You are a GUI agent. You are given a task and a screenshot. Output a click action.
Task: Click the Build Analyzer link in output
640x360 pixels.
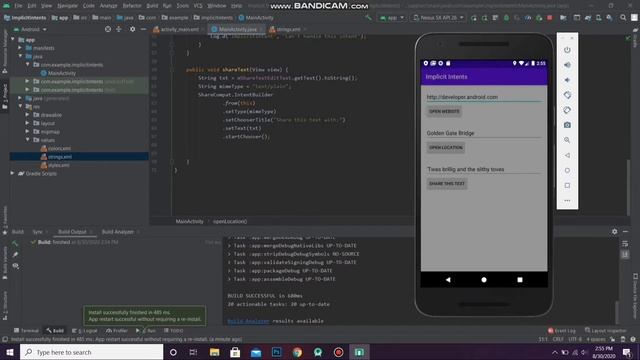[x=248, y=321]
